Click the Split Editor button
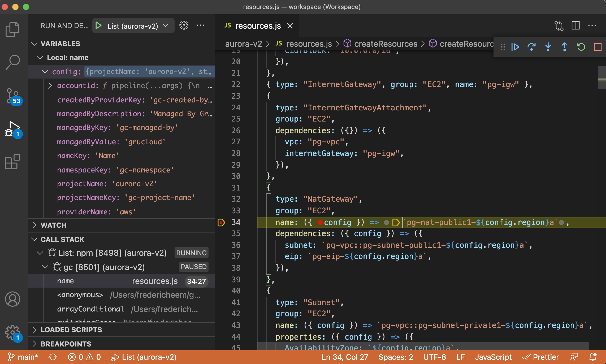606x364 pixels. (576, 26)
